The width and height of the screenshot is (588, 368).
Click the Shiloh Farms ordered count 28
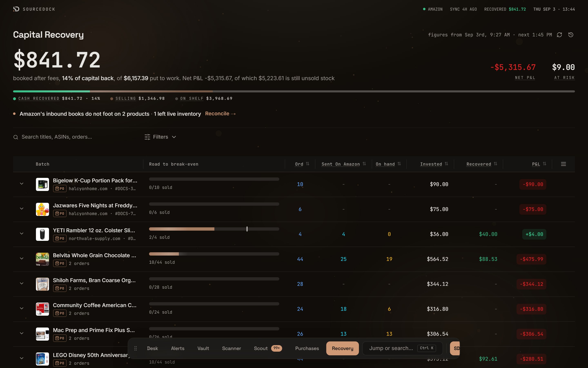[300, 284]
